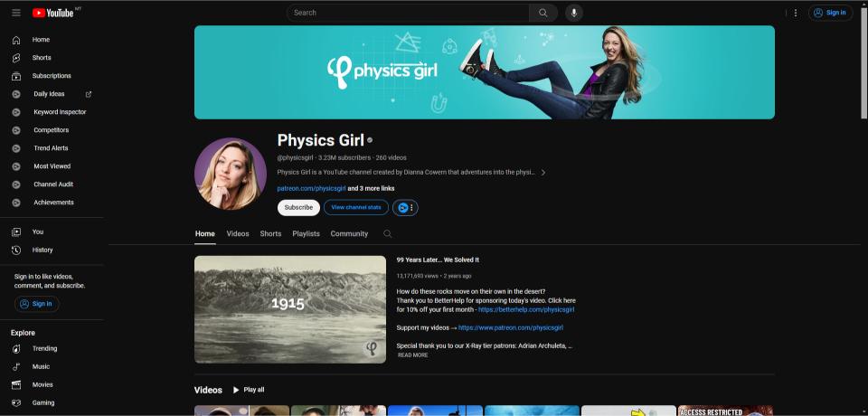Go to the YouTube logo home
This screenshot has width=868, height=416.
[x=53, y=13]
